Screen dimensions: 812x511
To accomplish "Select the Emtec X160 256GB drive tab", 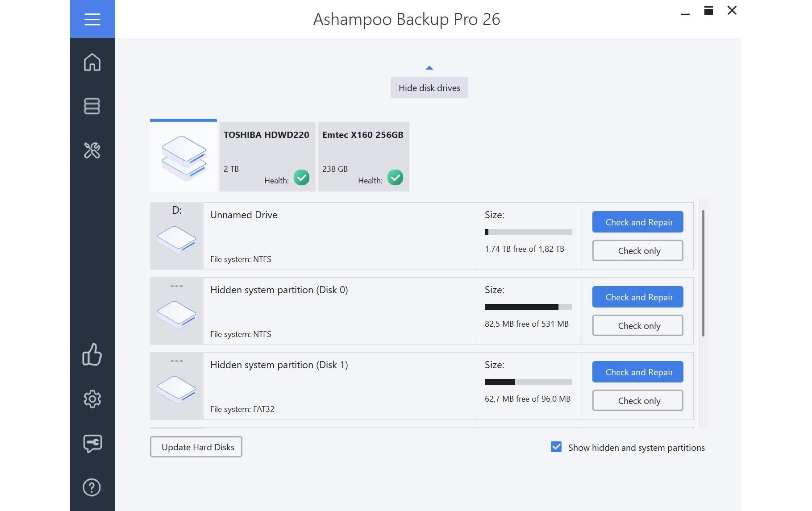I will 363,157.
